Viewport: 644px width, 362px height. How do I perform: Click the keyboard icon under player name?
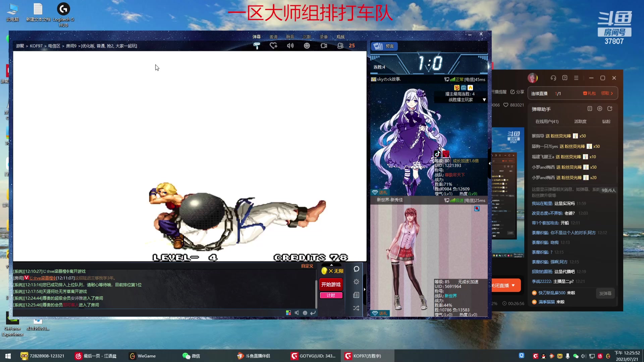click(x=464, y=87)
